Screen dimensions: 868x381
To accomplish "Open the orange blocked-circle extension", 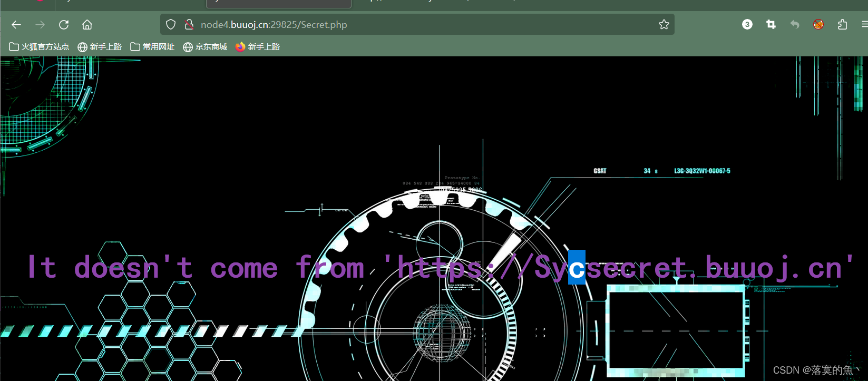I will coord(818,24).
